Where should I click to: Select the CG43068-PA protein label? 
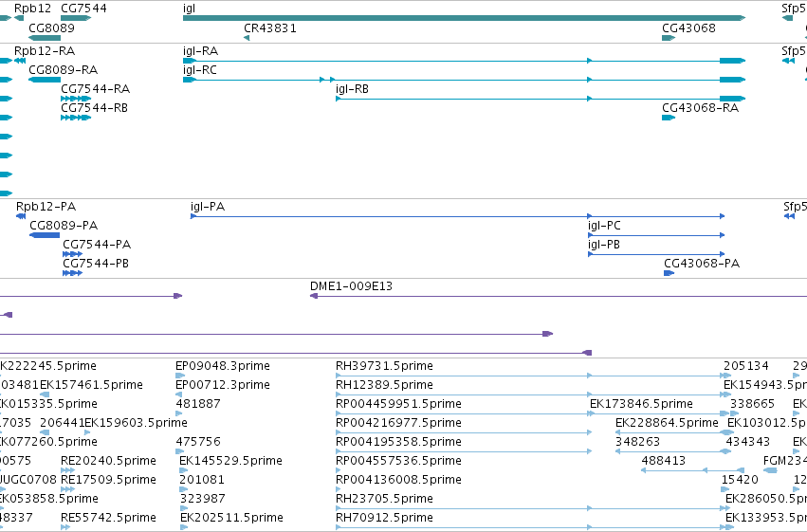(x=702, y=264)
